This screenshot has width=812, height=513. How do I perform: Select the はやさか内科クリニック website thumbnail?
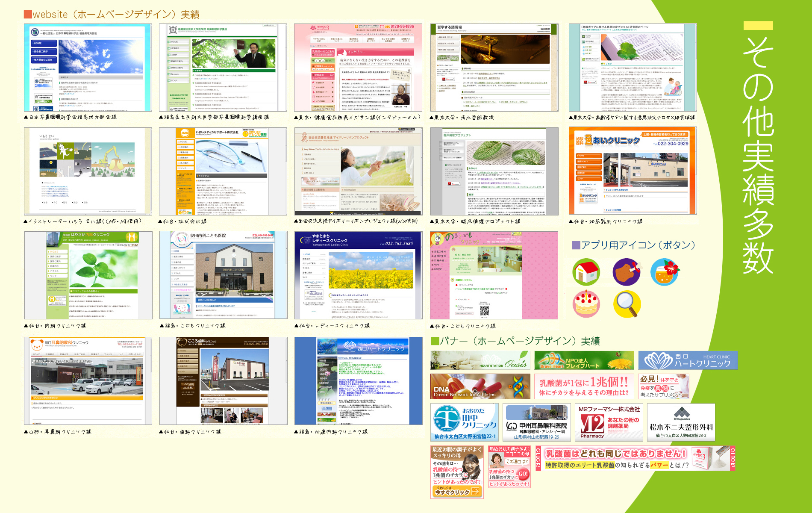point(88,275)
